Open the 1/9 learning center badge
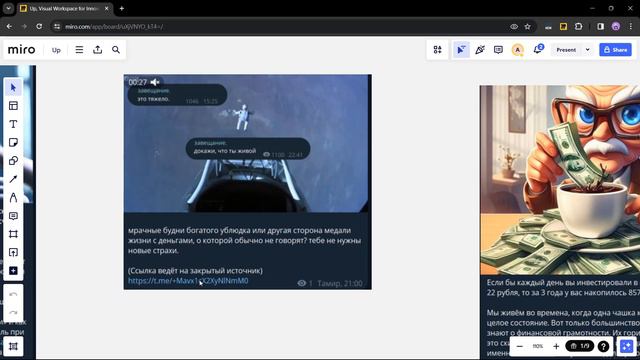Image resolution: width=640 pixels, height=360 pixels. [580, 346]
